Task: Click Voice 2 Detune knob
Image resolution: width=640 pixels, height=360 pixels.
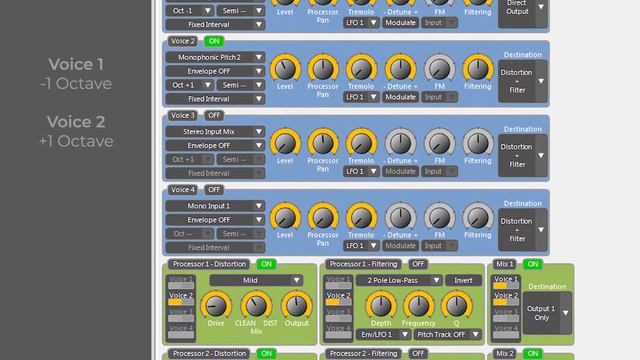Action: click(x=400, y=69)
